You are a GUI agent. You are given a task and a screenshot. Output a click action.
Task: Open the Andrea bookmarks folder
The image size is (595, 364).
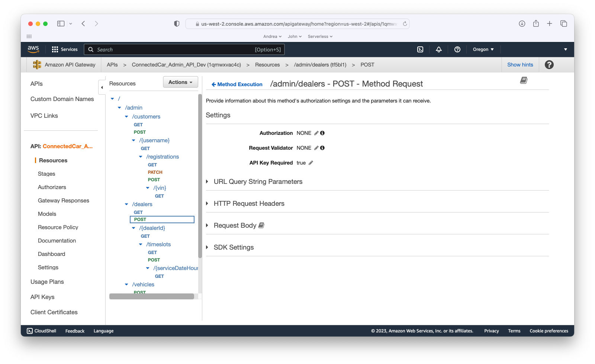coord(272,36)
